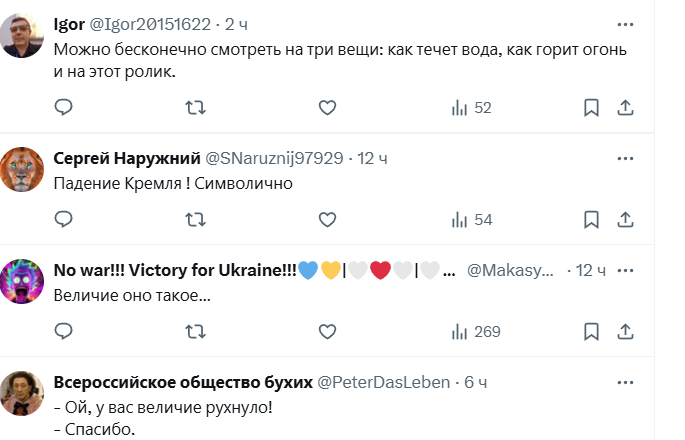The width and height of the screenshot is (685, 440).
Task: Reply to the 'Величие оно такое' tweet
Action: [x=62, y=331]
